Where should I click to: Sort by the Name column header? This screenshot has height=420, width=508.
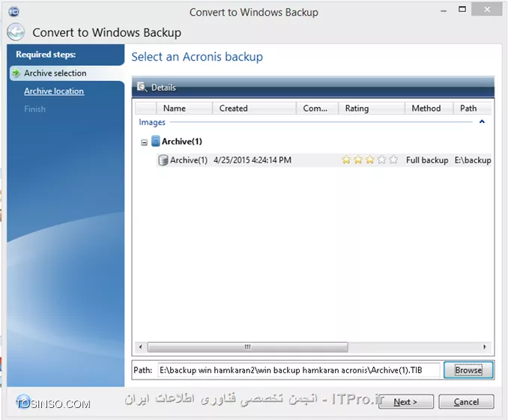coord(184,108)
